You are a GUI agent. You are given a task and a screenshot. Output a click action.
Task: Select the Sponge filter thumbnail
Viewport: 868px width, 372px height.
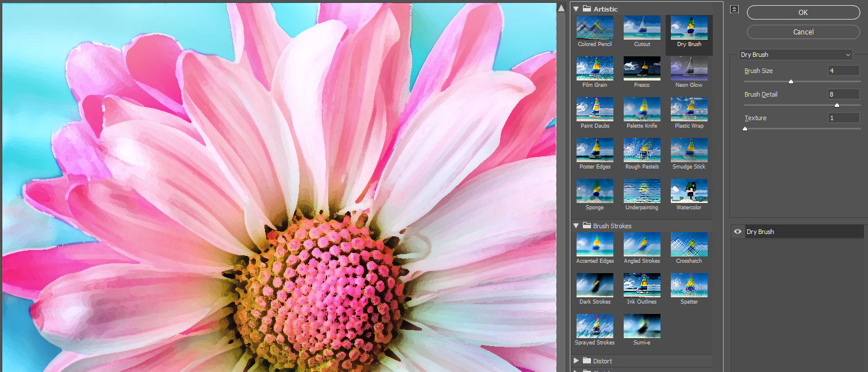pyautogui.click(x=595, y=191)
